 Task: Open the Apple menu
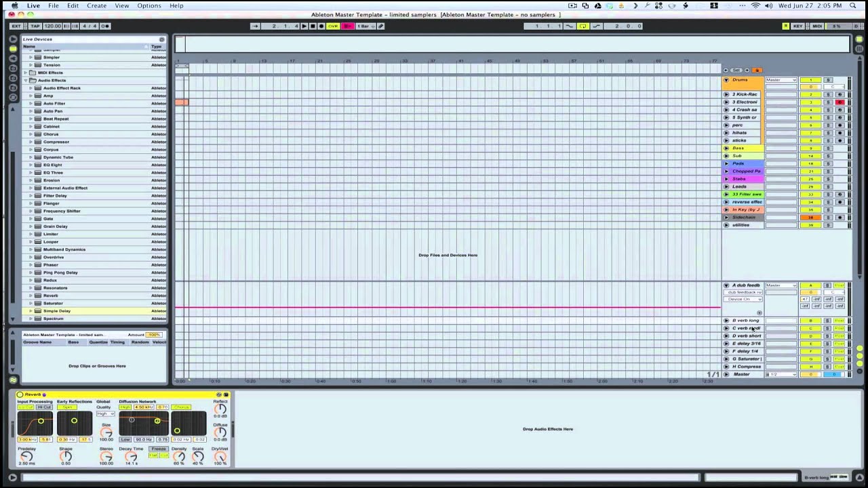click(15, 5)
